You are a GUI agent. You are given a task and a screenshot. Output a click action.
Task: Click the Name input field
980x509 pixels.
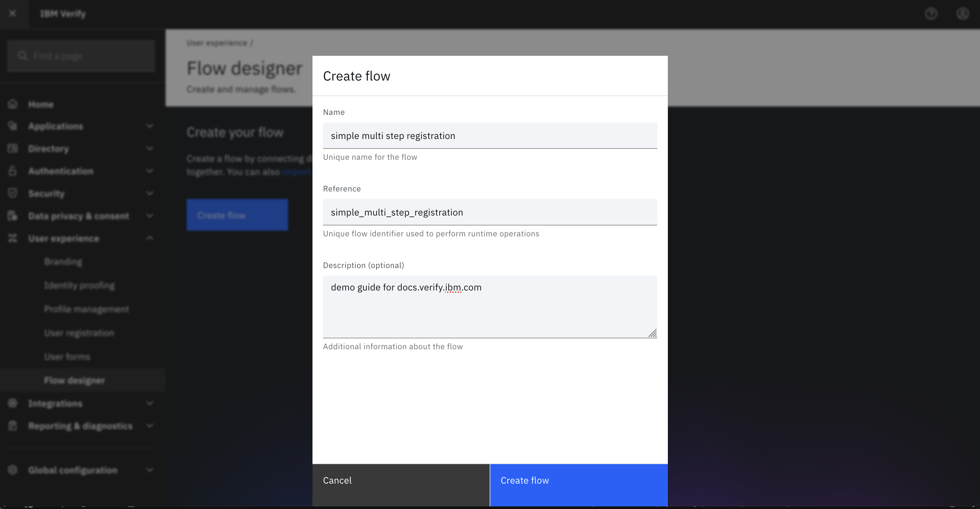(490, 136)
